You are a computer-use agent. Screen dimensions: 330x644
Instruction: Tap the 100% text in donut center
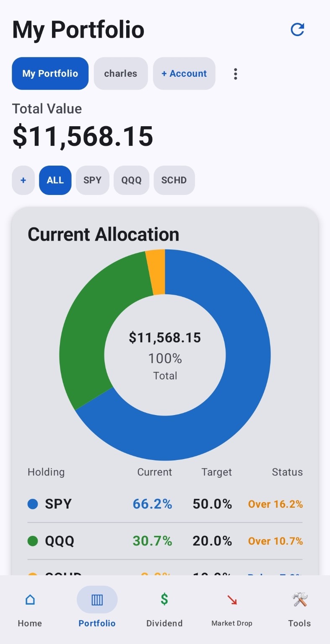click(165, 358)
